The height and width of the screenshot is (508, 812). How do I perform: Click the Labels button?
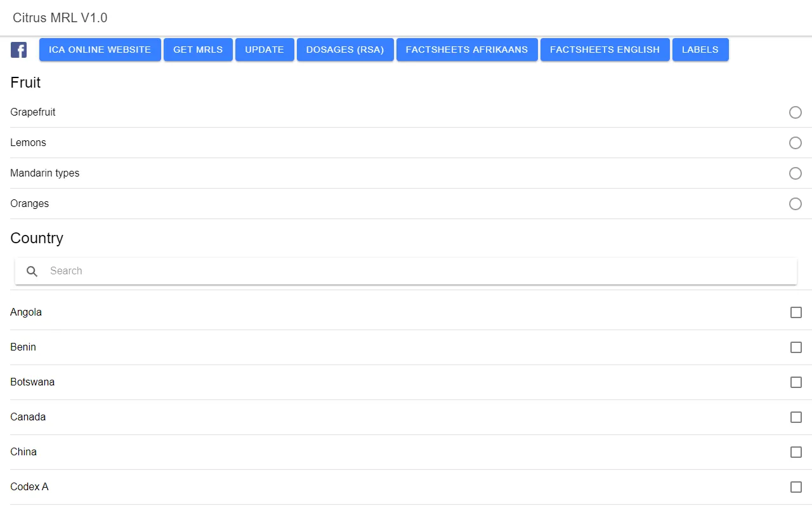(700, 50)
